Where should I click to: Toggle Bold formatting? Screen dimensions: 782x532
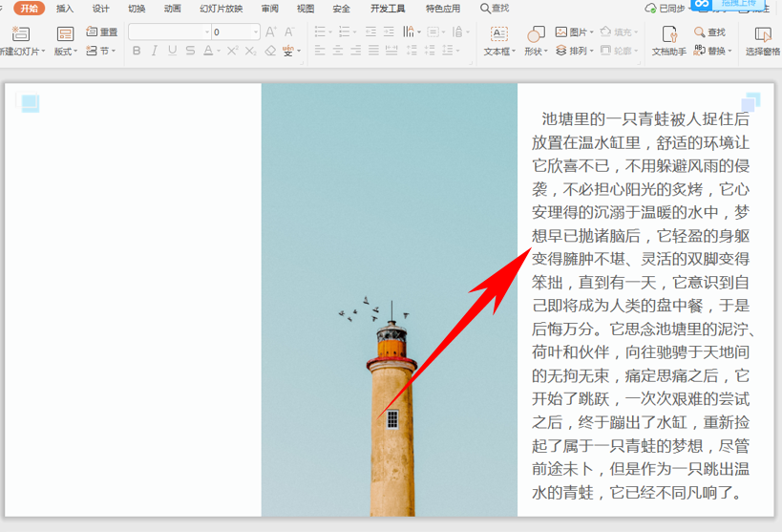137,51
